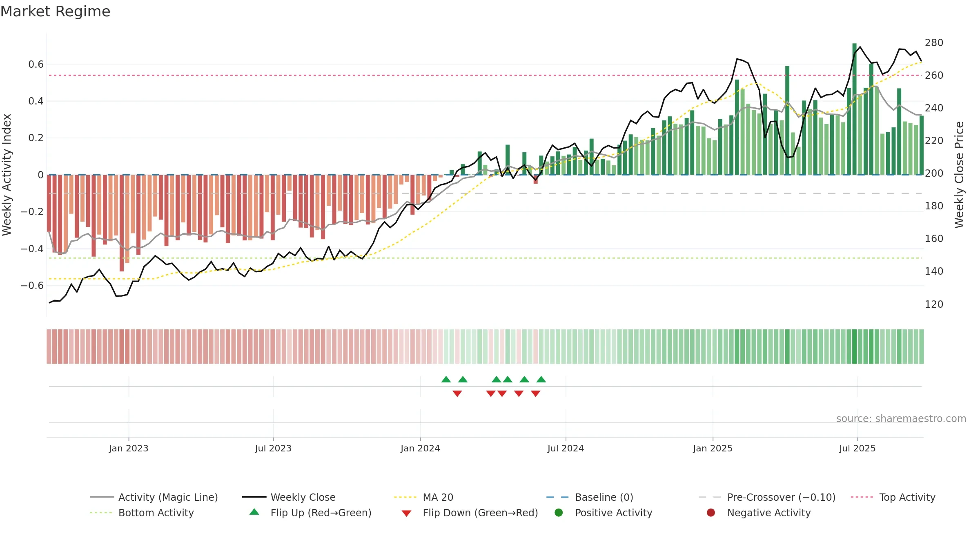Click the Flip Down red triangle legend icon

[406, 513]
